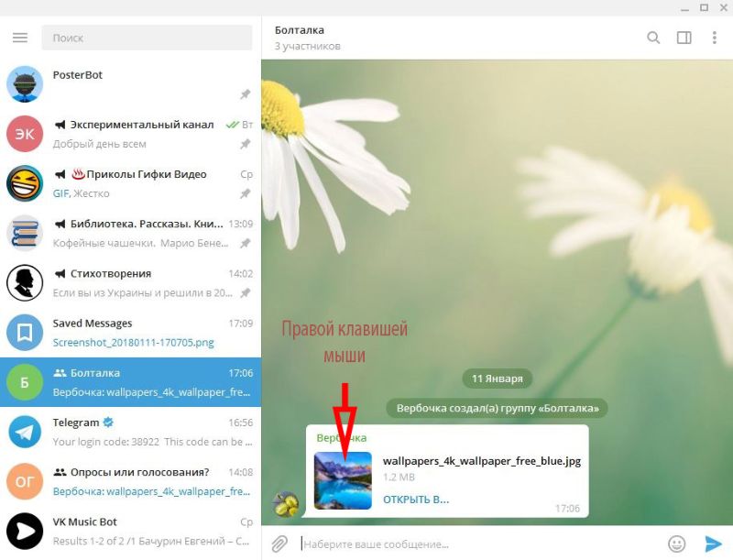
Task: Click pin icon on Приколы Гифки Видео row
Action: click(x=245, y=193)
